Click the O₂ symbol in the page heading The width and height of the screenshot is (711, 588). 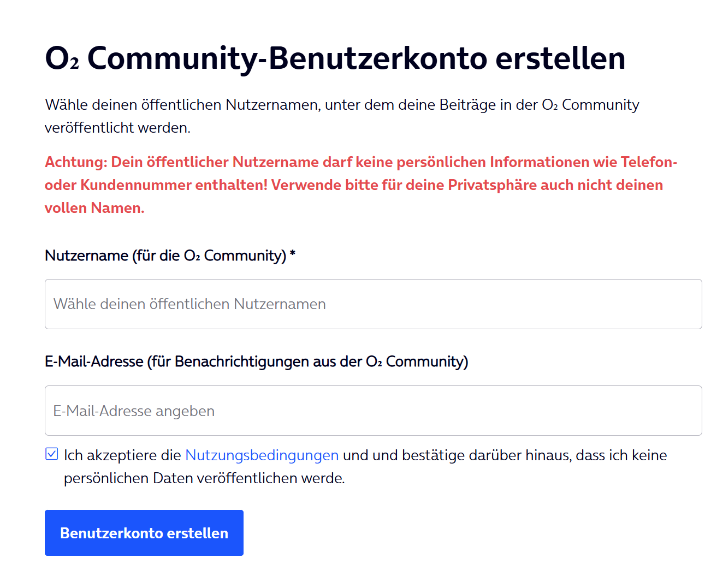tap(62, 58)
